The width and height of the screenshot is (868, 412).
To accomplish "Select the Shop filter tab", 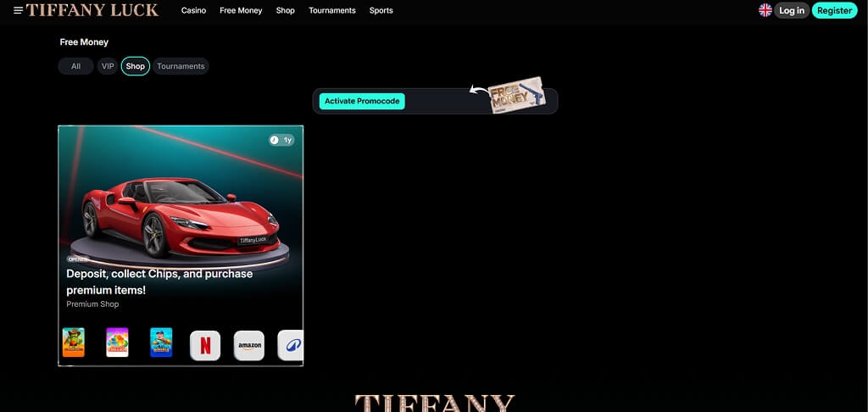I will [135, 66].
